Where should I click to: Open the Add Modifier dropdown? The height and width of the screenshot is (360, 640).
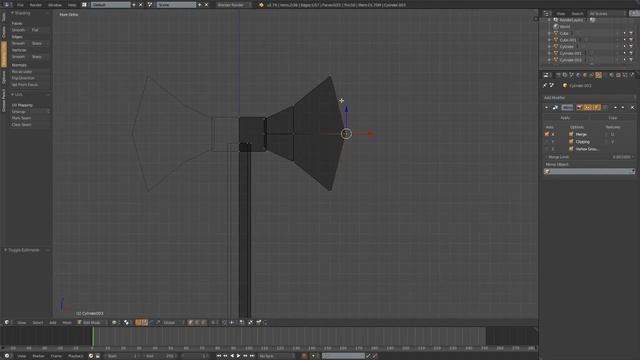pos(589,98)
